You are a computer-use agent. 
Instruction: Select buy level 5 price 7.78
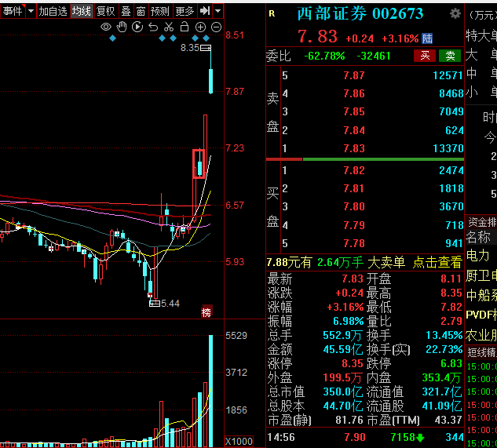point(354,243)
